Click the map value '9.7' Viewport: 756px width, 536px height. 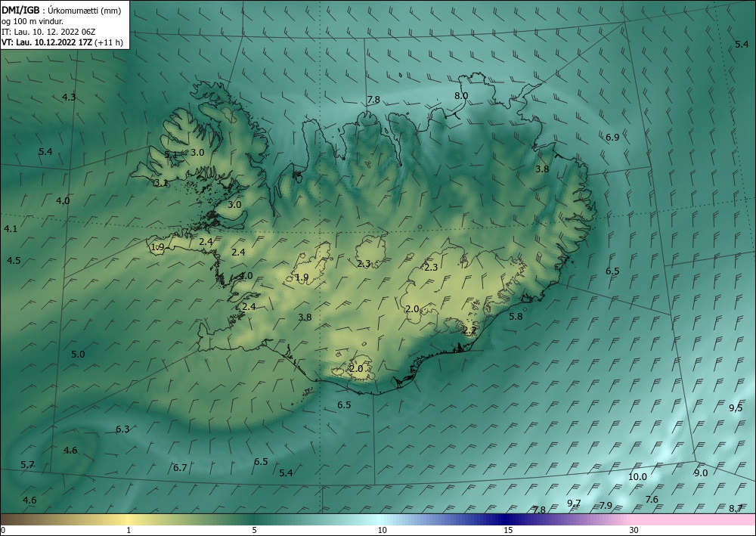click(574, 503)
